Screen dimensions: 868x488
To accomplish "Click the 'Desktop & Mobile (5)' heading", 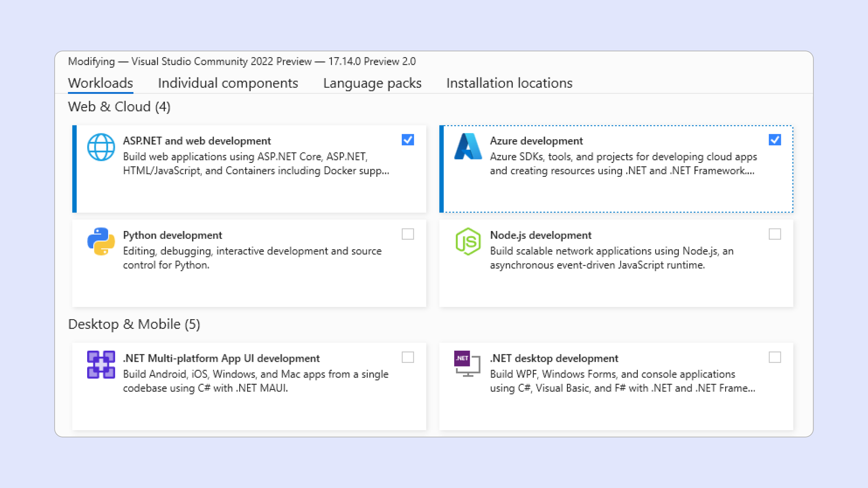I will tap(134, 324).
